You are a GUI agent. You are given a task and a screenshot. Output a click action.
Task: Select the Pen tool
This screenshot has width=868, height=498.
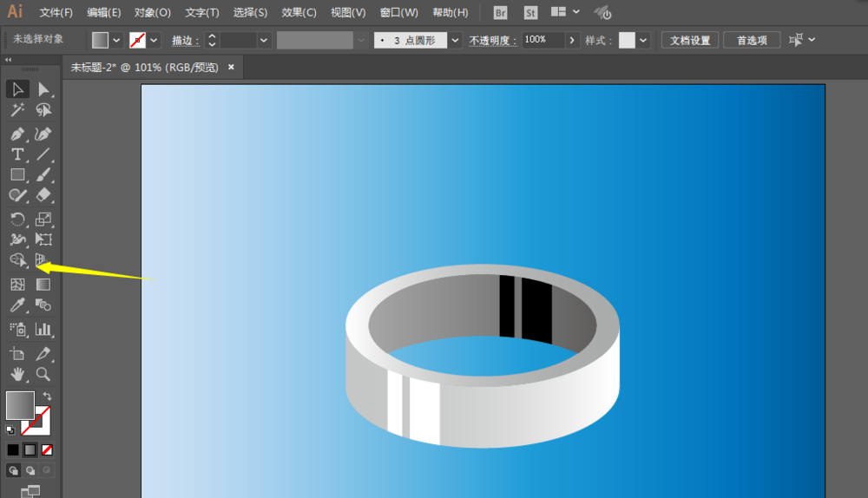pyautogui.click(x=17, y=134)
